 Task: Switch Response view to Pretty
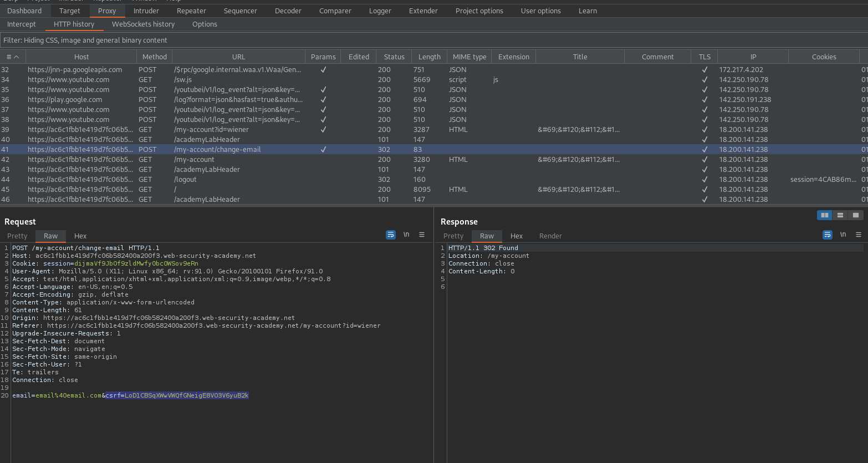pyautogui.click(x=453, y=236)
